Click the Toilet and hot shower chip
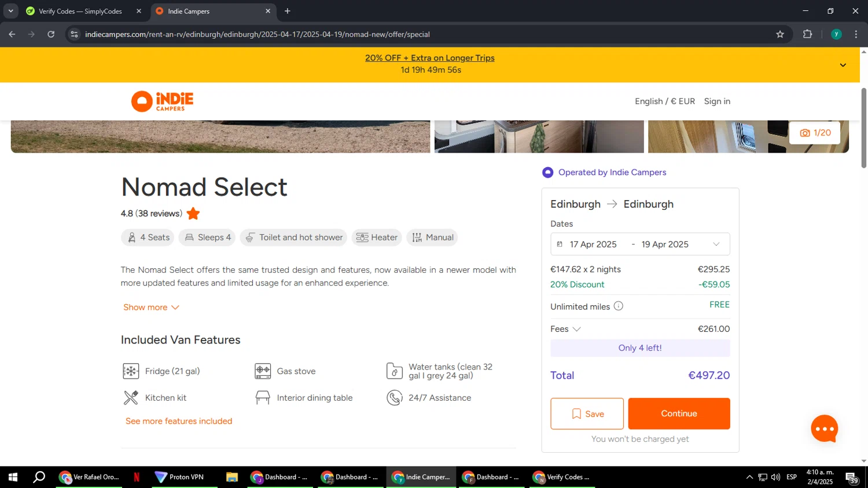 pos(293,238)
